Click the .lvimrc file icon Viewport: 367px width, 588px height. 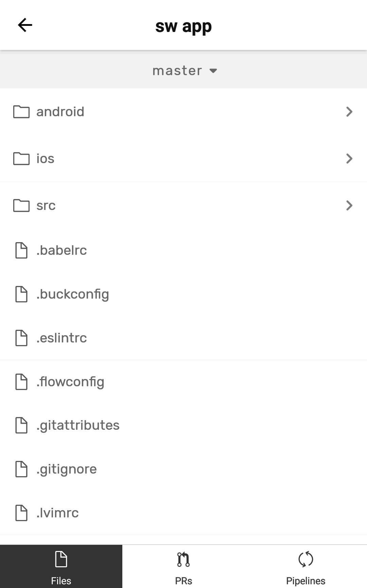point(21,513)
